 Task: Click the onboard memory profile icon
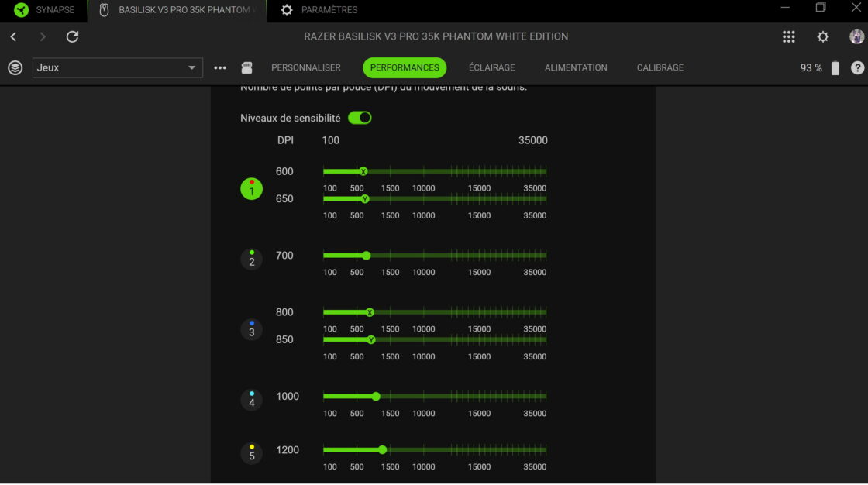click(247, 67)
